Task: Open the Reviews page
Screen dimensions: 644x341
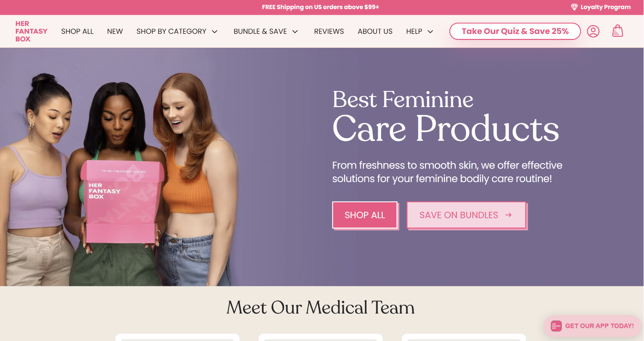Action: coord(329,31)
